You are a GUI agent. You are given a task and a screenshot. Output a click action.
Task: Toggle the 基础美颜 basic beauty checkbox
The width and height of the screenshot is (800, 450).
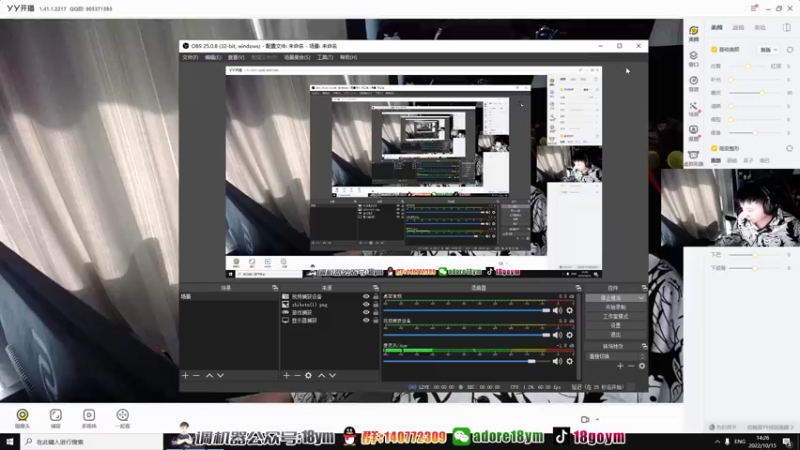coord(714,49)
